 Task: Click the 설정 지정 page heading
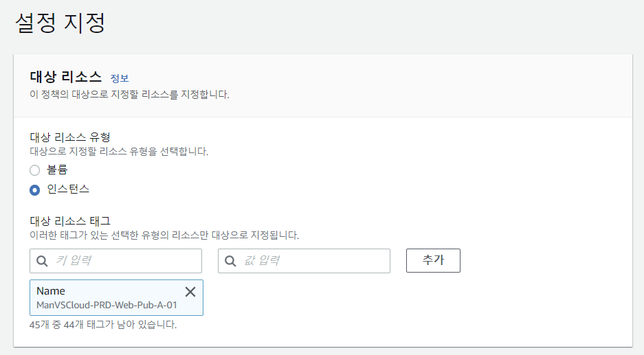pyautogui.click(x=60, y=23)
